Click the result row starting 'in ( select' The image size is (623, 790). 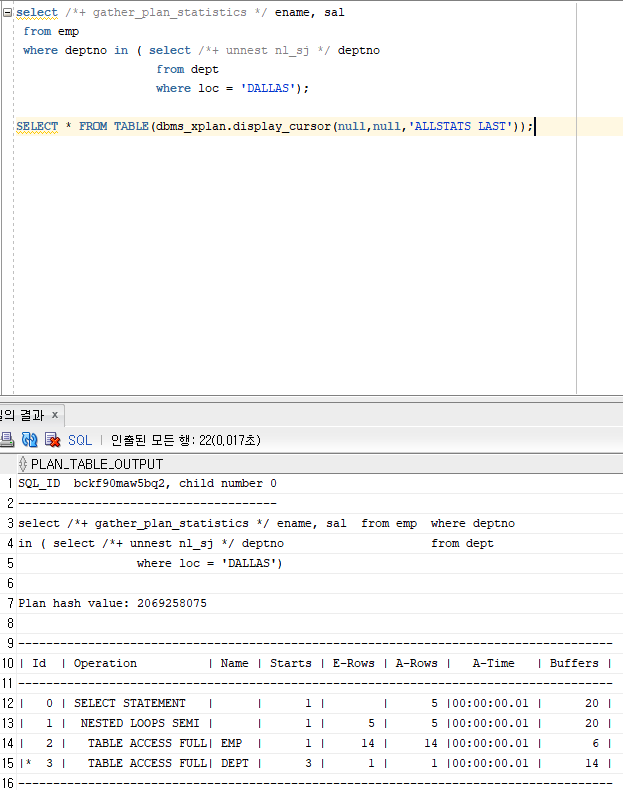(x=320, y=543)
